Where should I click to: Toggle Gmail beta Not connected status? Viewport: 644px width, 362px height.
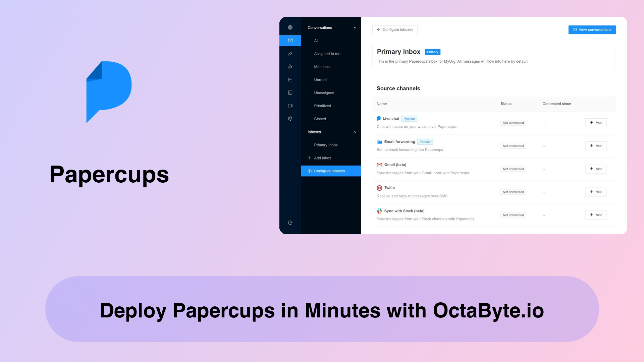513,169
